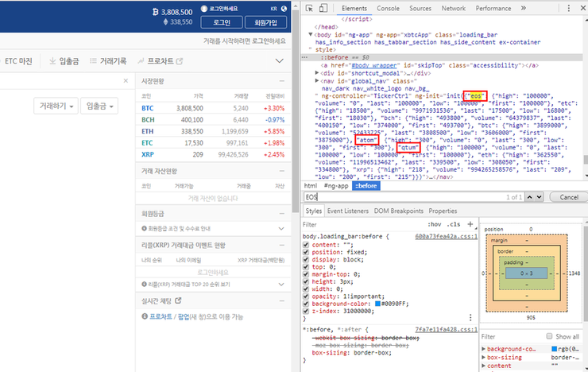
Task: Click the 회원가입 button
Action: click(266, 22)
